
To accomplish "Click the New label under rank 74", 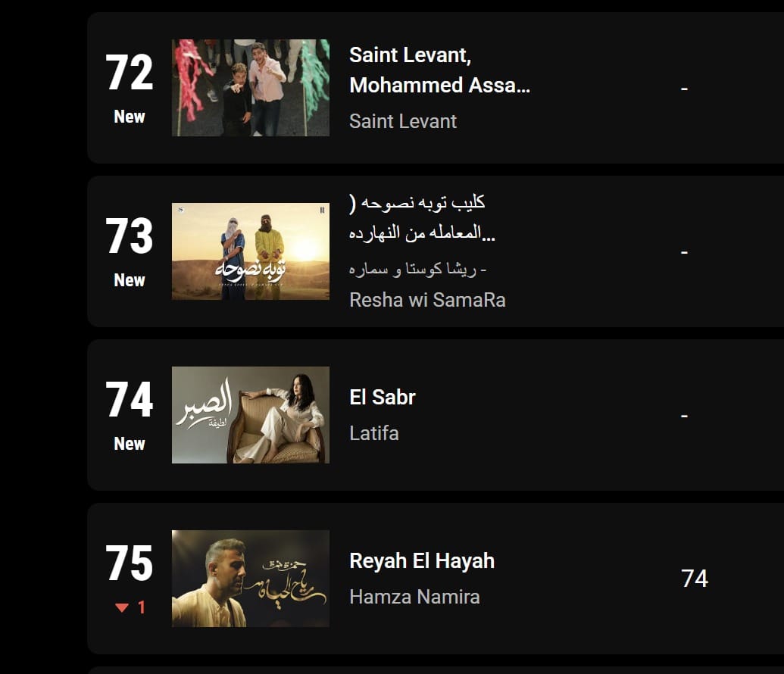I will click(x=130, y=444).
